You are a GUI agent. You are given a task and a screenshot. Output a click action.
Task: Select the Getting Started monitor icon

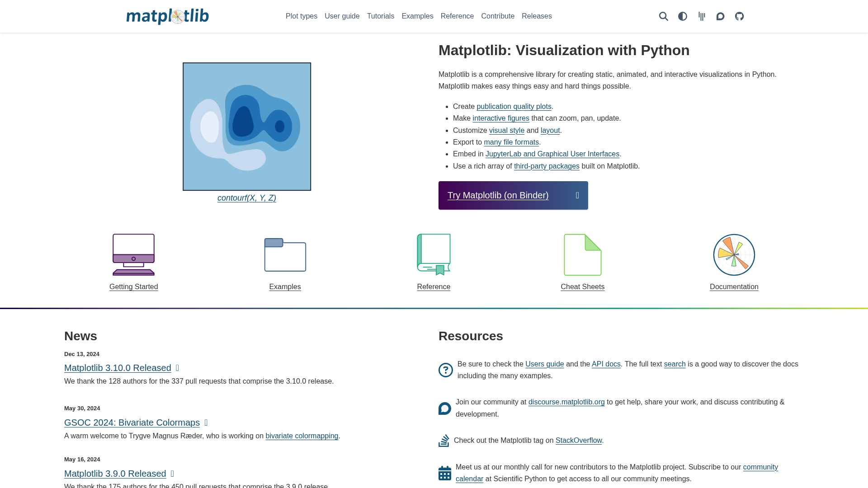coord(133,254)
